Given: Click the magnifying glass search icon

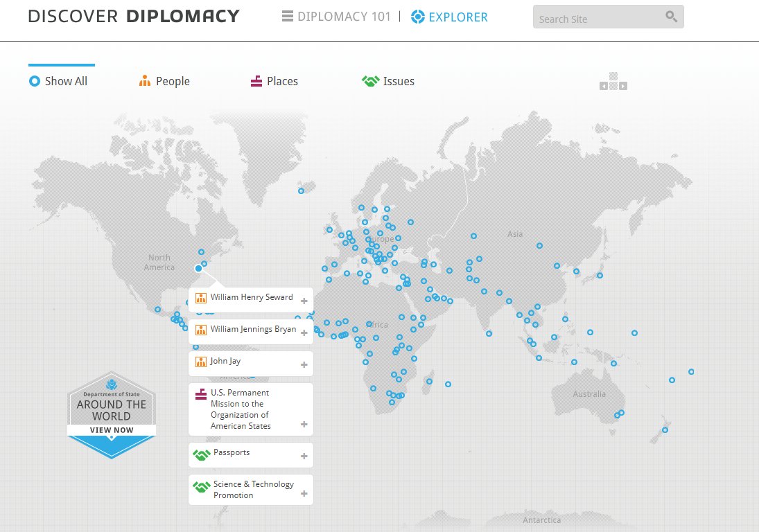Looking at the screenshot, I should pos(671,17).
